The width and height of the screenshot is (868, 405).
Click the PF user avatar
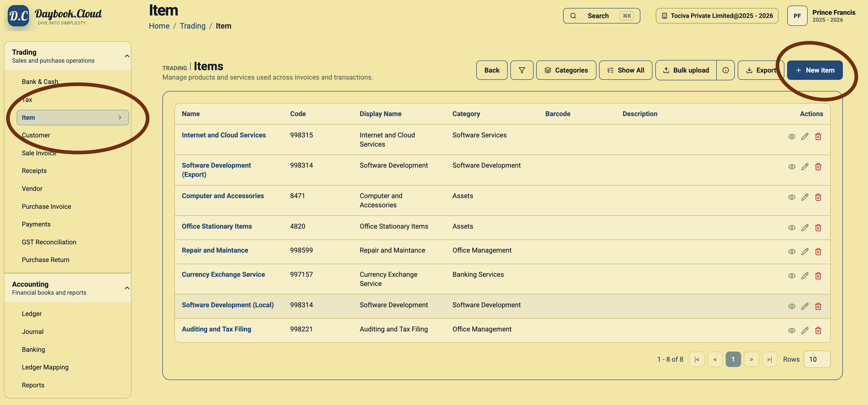pos(797,16)
